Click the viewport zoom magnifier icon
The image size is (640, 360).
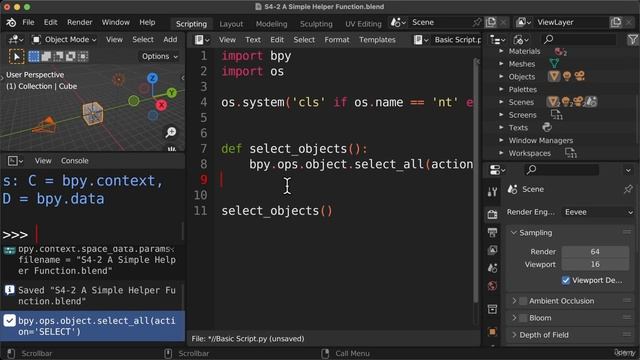point(171,132)
